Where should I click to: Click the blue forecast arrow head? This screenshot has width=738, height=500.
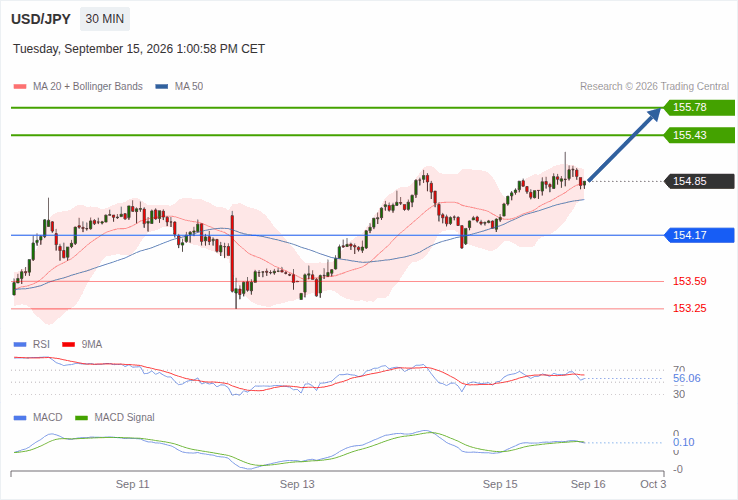654,114
